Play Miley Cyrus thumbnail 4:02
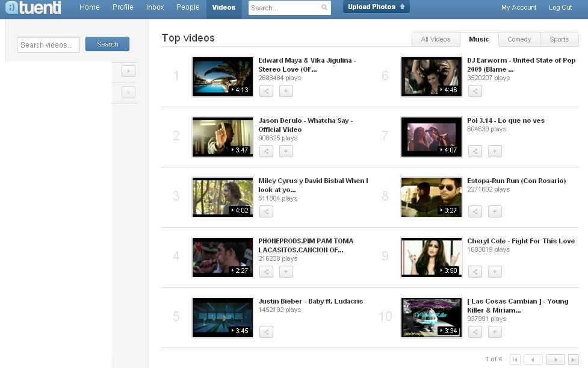This screenshot has height=368, width=588. tap(223, 197)
